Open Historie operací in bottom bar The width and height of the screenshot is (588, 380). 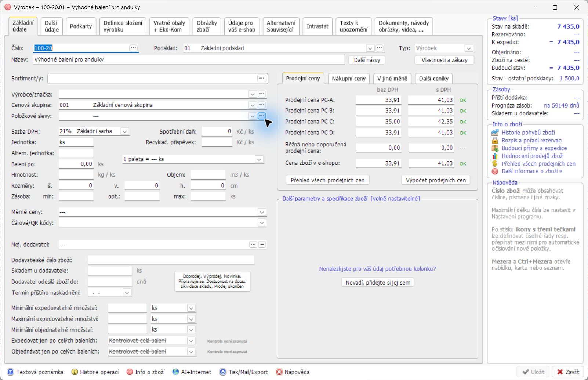[95, 372]
